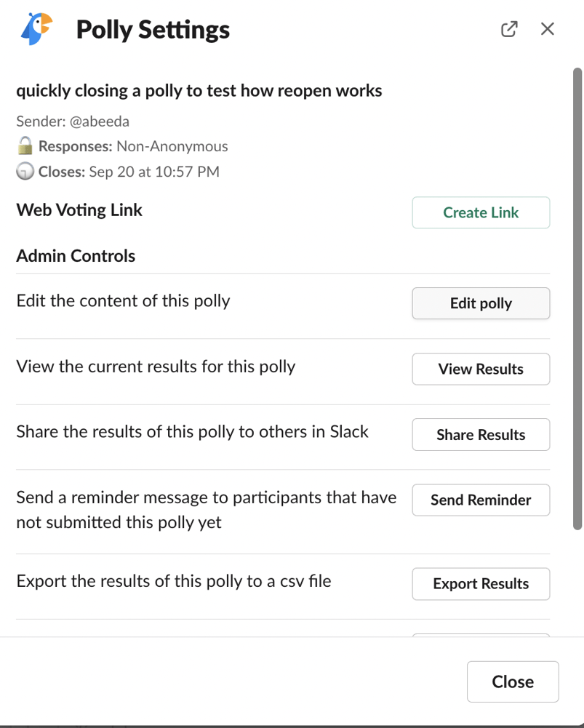Image resolution: width=584 pixels, height=728 pixels.
Task: Click the clock icon beside Closes
Action: [25, 172]
